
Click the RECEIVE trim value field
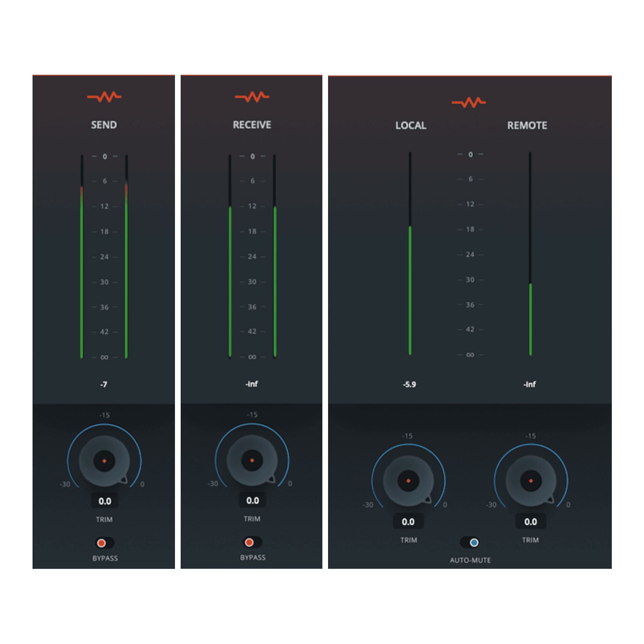(252, 501)
